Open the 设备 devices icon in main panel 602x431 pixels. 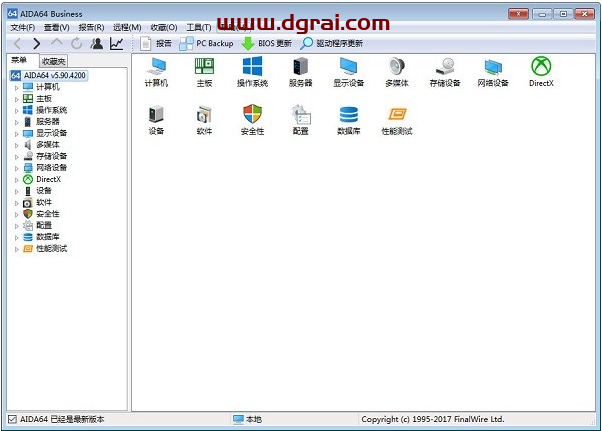(x=156, y=120)
